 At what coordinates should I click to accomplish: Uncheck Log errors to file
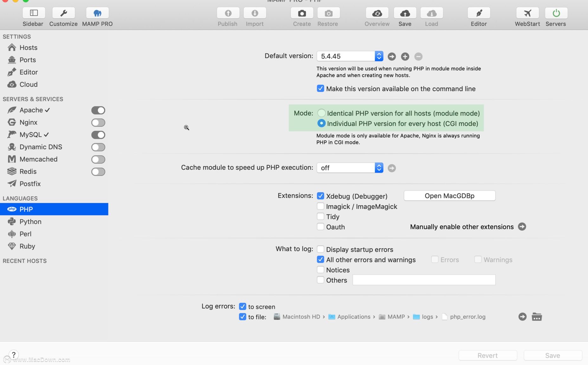tap(242, 317)
